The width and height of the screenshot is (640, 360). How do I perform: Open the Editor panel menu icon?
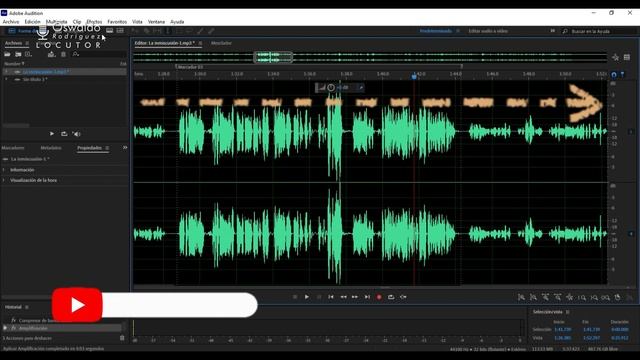click(x=200, y=43)
